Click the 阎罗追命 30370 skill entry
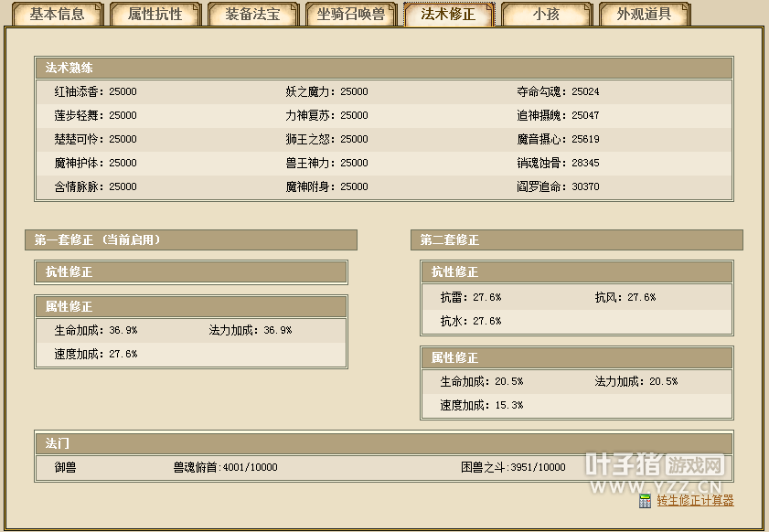 (558, 186)
